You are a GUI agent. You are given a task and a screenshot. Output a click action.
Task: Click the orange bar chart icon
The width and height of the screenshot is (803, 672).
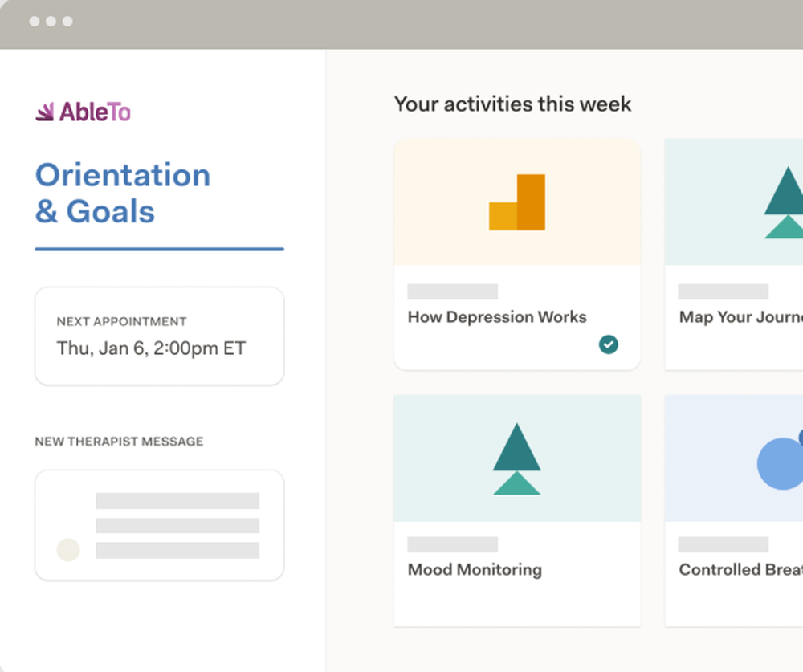click(x=517, y=203)
